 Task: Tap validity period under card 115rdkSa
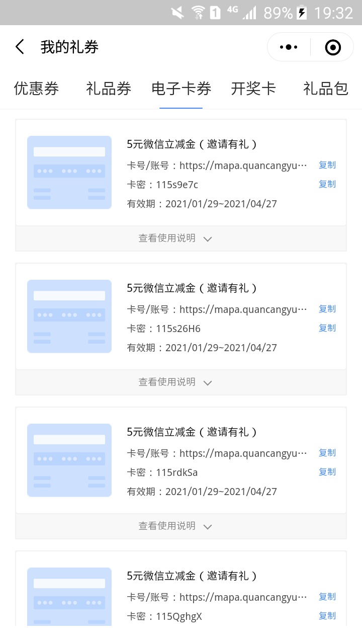202,492
